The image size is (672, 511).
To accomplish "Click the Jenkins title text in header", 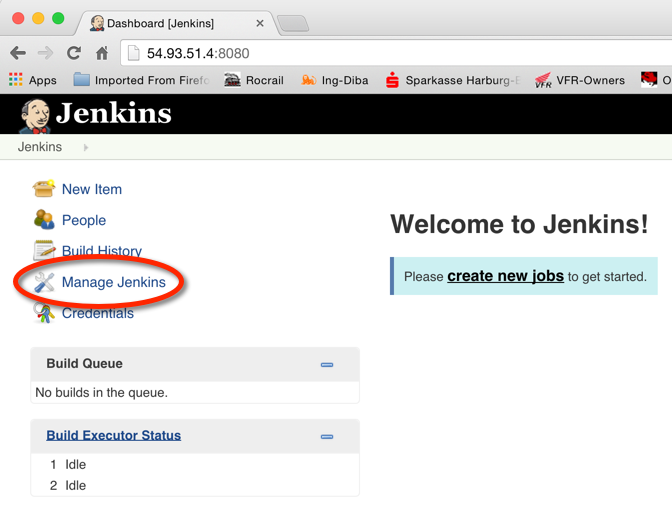I will tap(114, 113).
